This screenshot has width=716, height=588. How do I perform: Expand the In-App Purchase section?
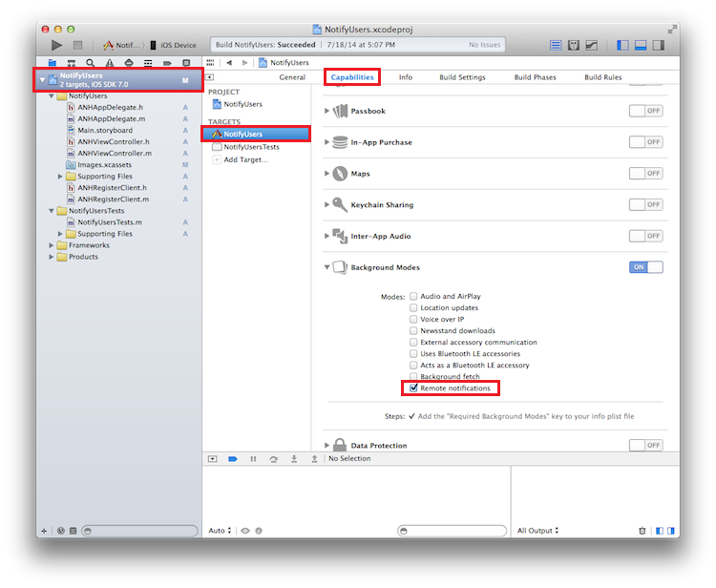(x=326, y=142)
